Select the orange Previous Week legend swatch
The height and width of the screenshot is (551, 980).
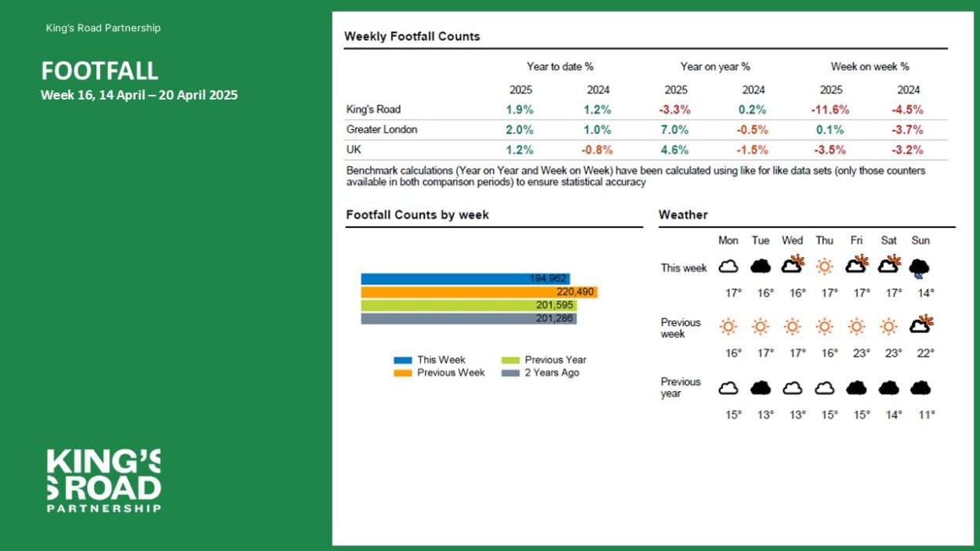tap(402, 373)
